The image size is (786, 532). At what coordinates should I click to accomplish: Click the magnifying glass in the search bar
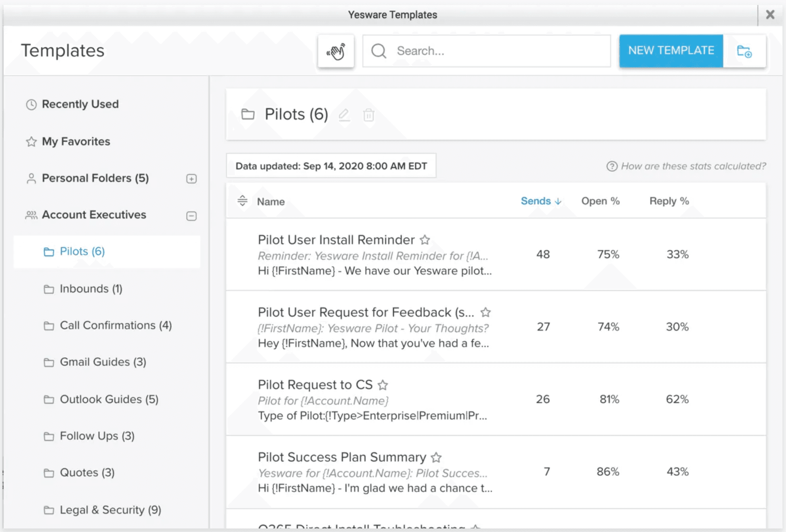pos(379,51)
